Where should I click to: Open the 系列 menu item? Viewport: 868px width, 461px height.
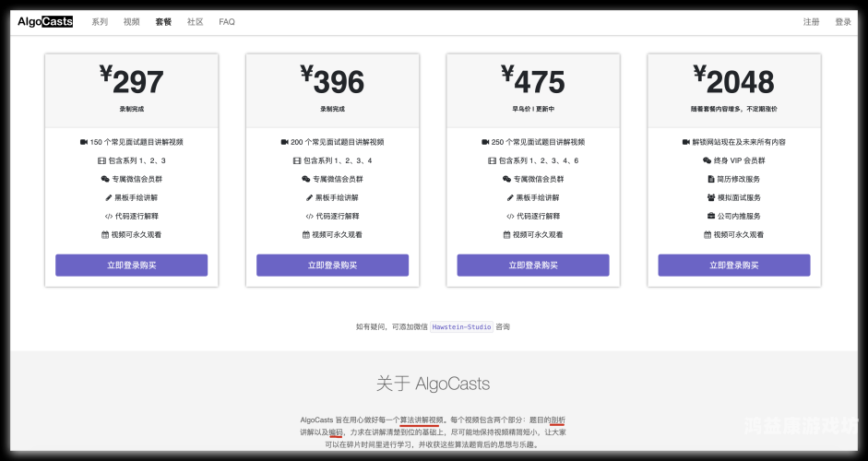[100, 22]
